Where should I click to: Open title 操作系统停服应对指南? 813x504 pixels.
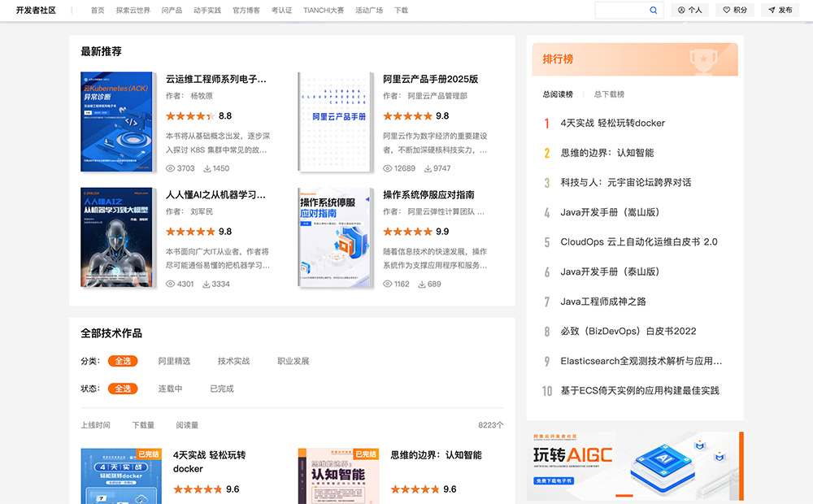428,194
